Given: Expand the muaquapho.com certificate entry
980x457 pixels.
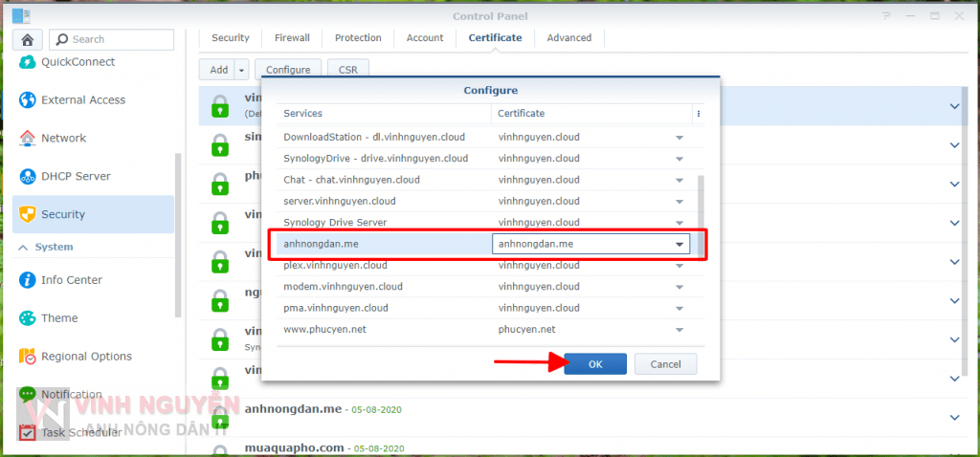Looking at the screenshot, I should pos(953,446).
